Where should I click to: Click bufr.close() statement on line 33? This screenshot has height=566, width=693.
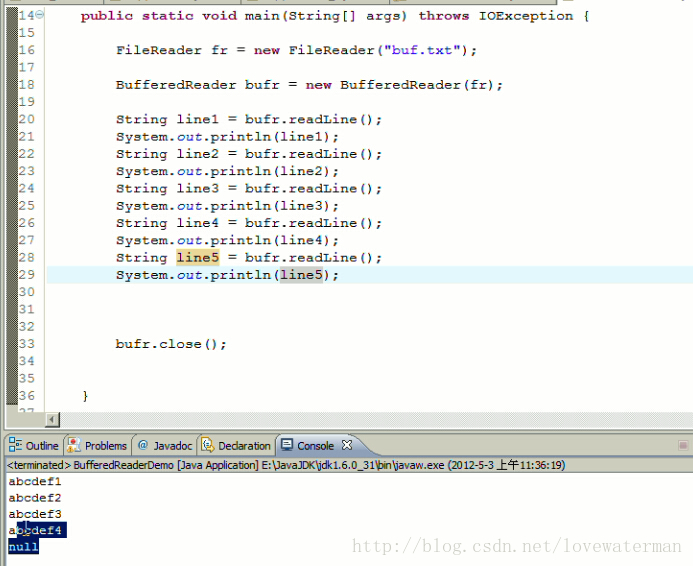click(171, 344)
